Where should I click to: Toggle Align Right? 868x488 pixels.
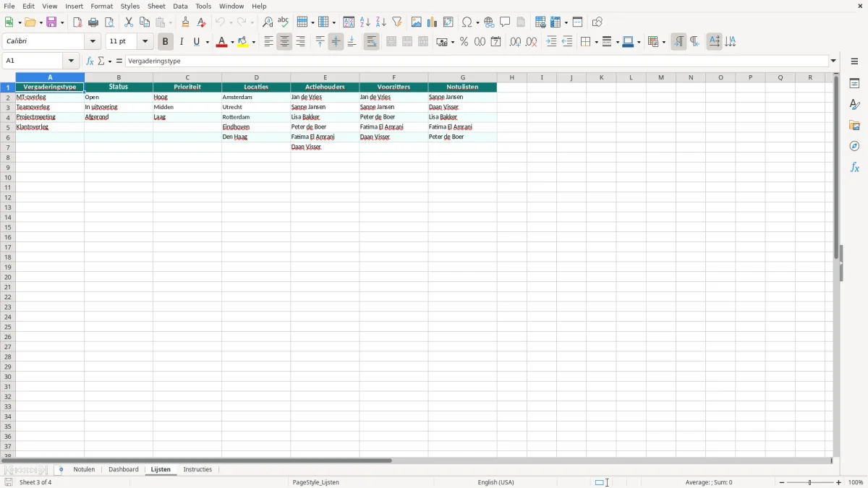(x=300, y=42)
